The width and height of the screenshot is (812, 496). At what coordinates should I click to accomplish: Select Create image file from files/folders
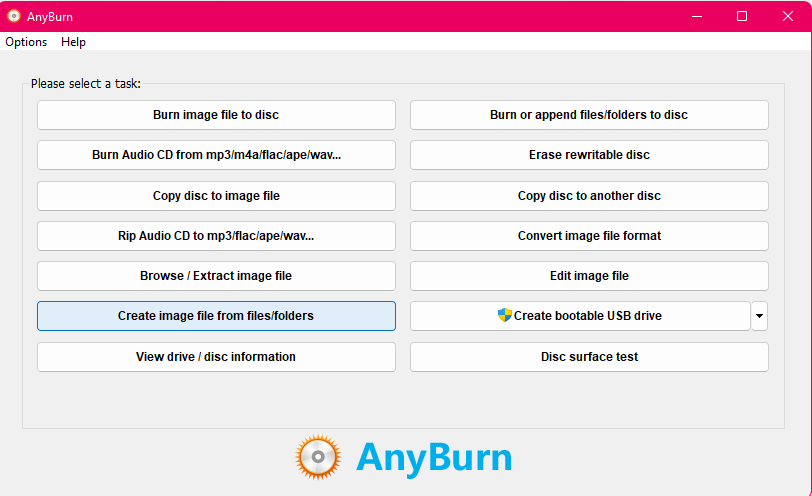(x=216, y=316)
